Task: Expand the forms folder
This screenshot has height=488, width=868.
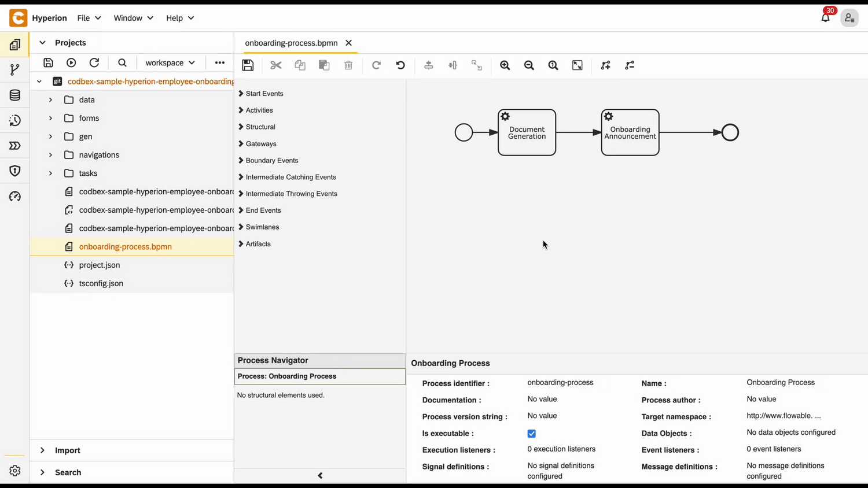Action: coord(50,119)
